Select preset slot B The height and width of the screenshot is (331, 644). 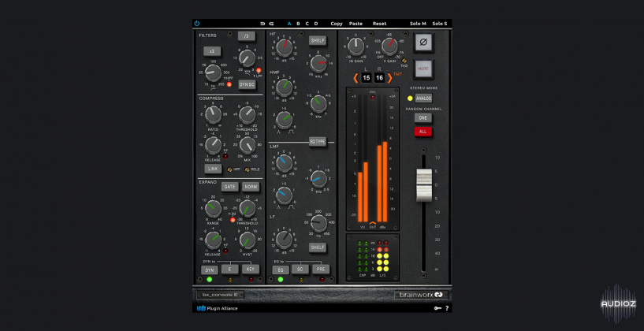tap(298, 24)
